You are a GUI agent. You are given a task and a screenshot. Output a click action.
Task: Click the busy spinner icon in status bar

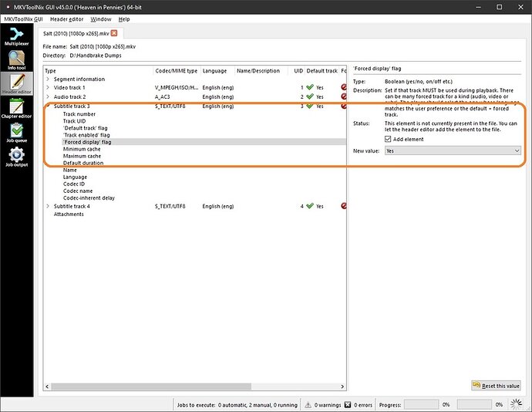[517, 404]
